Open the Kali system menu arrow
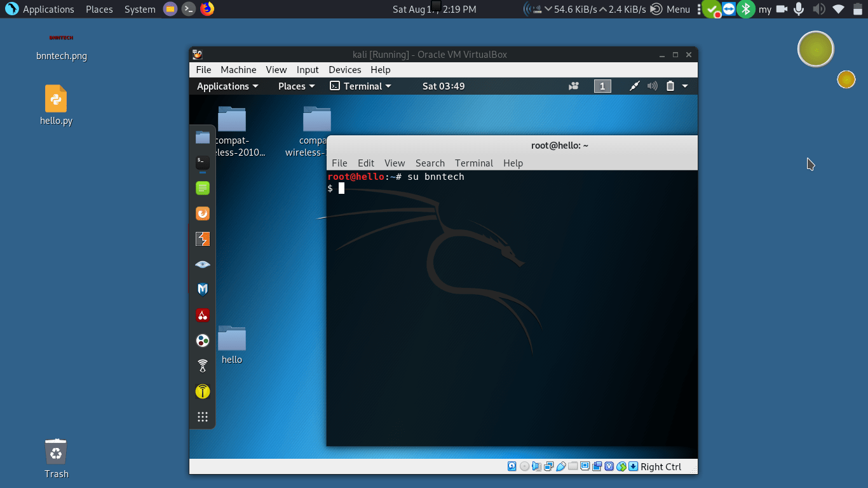868x488 pixels. coord(685,86)
